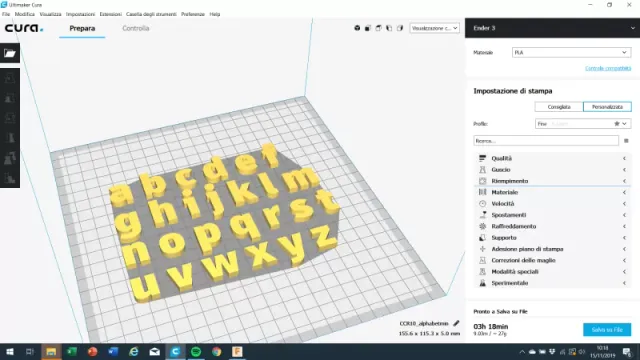Expand the Qualità settings category

point(552,158)
